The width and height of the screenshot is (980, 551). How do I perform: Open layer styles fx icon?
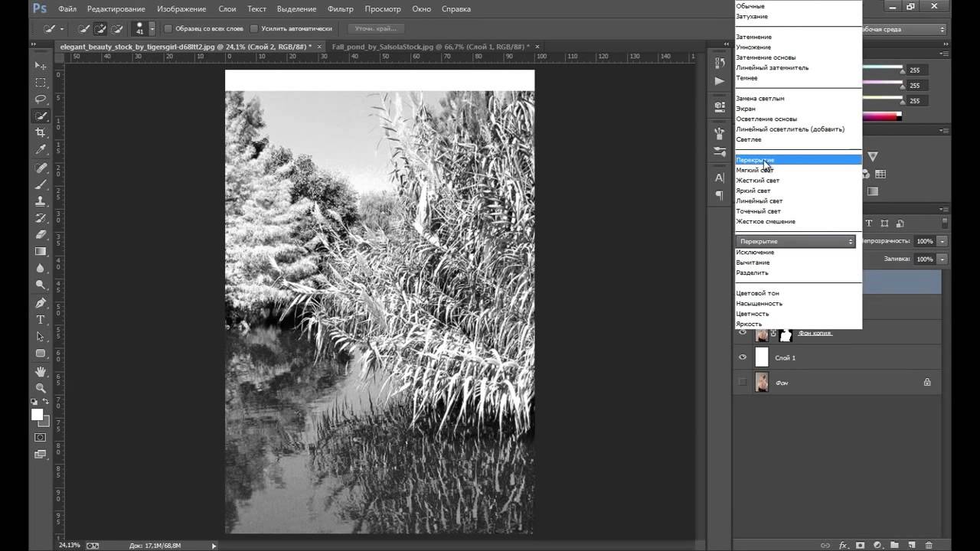[843, 545]
